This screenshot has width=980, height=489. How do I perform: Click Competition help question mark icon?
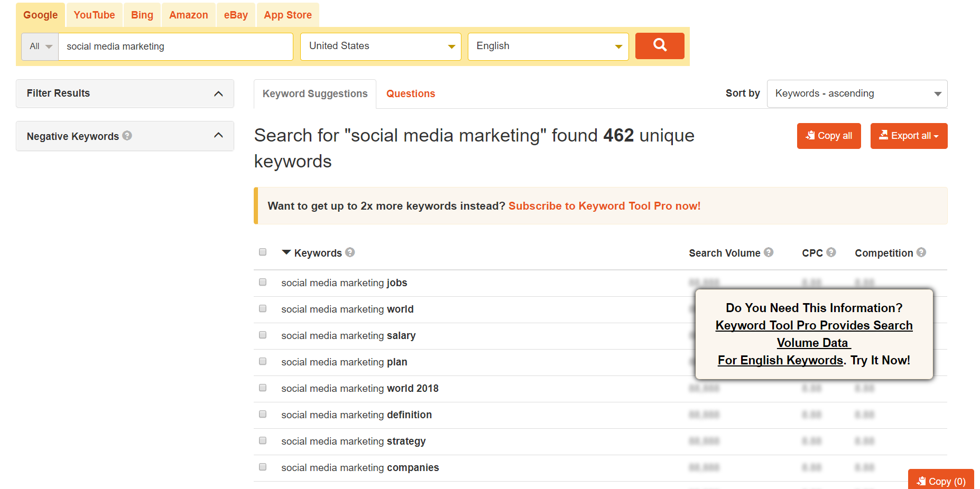tap(921, 252)
